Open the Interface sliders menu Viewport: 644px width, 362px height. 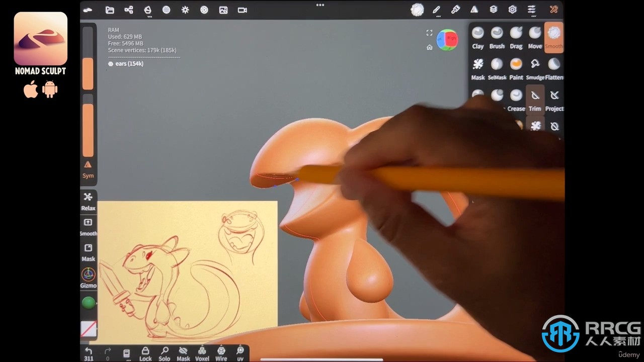click(531, 10)
